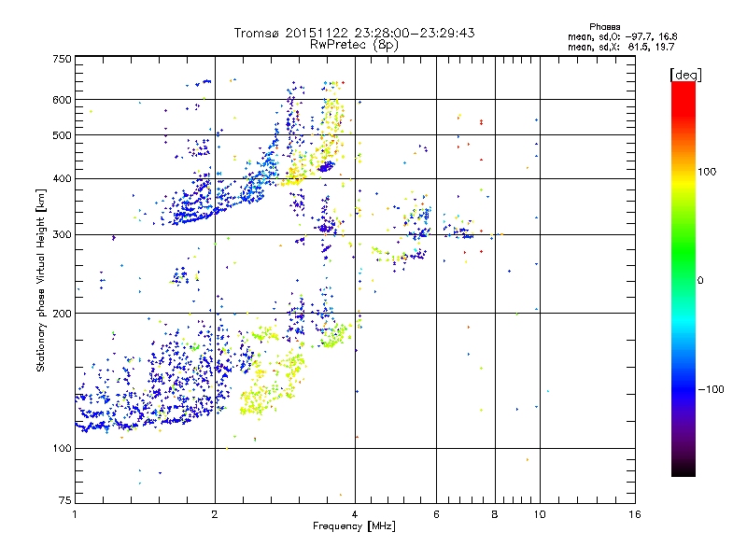Click the y-axis tick label '750'
The height and width of the screenshot is (560, 747).
click(x=62, y=59)
